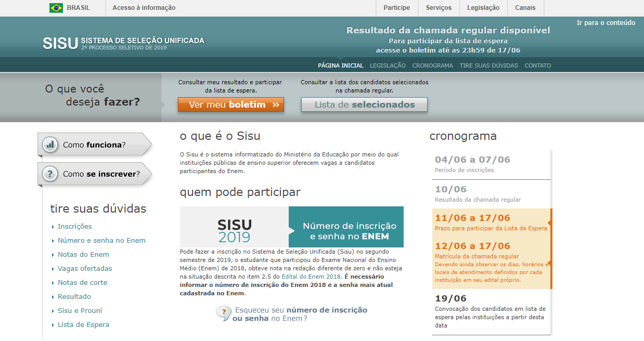Jump to content via Ir para o conteúdo
Screen dimensions: 644x341
[x=606, y=23]
